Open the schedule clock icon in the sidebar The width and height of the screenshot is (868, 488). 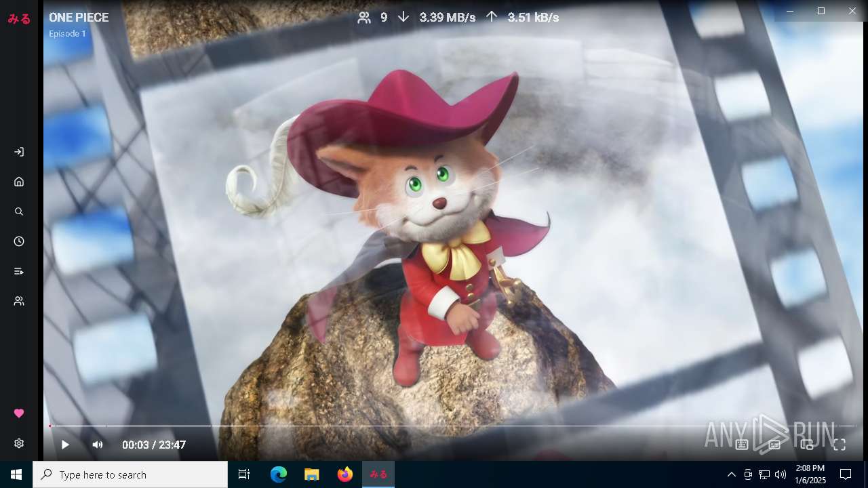point(19,241)
